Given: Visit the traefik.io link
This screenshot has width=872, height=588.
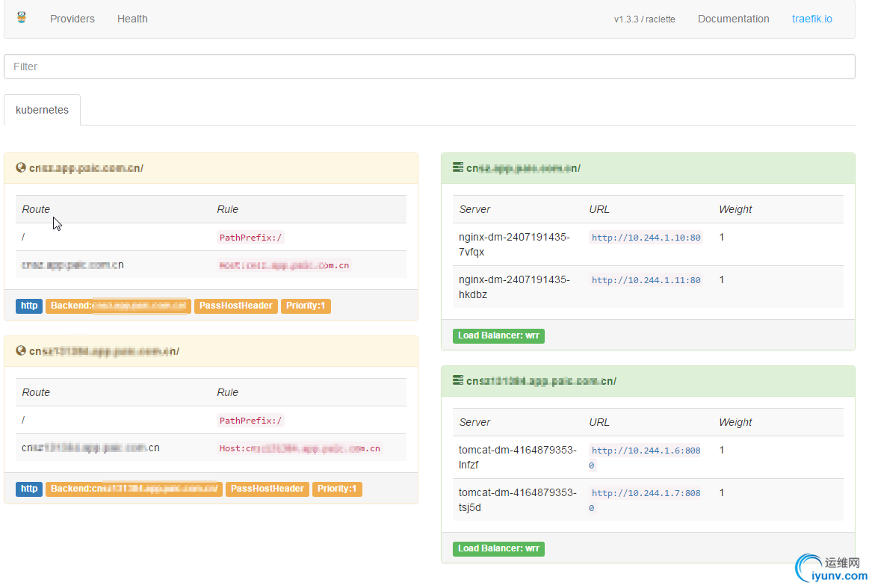Looking at the screenshot, I should [812, 19].
